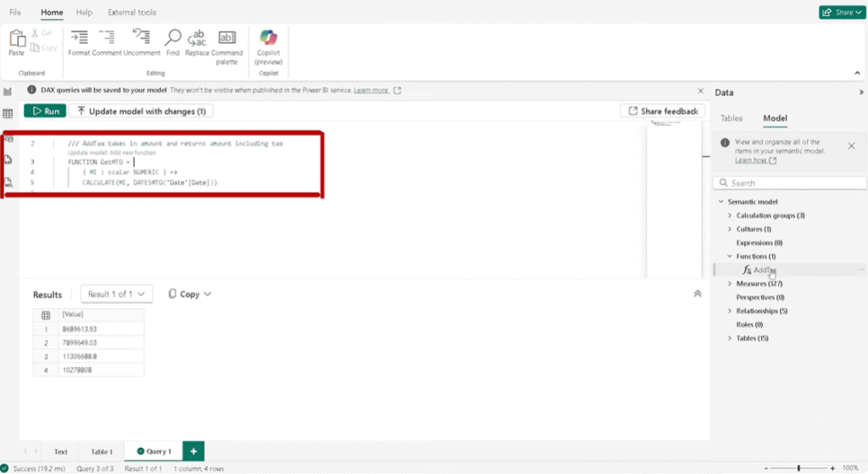Open the Learn how link

(x=751, y=160)
